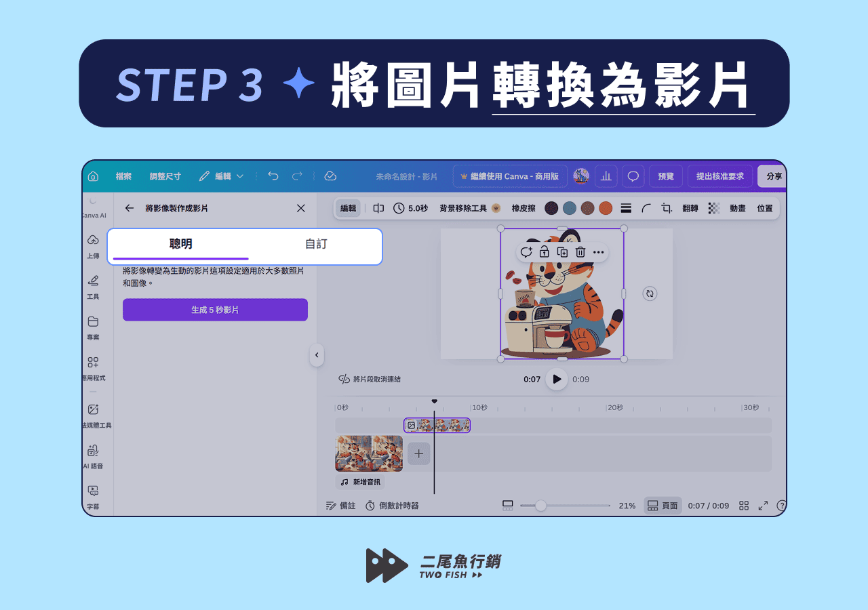Switch to the 聰明 tab

click(x=181, y=244)
